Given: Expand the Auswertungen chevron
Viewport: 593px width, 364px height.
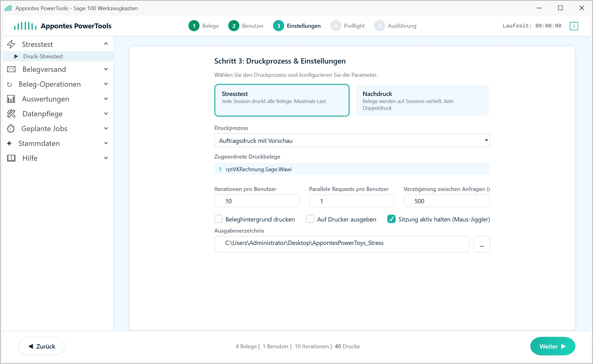Looking at the screenshot, I should click(x=106, y=99).
